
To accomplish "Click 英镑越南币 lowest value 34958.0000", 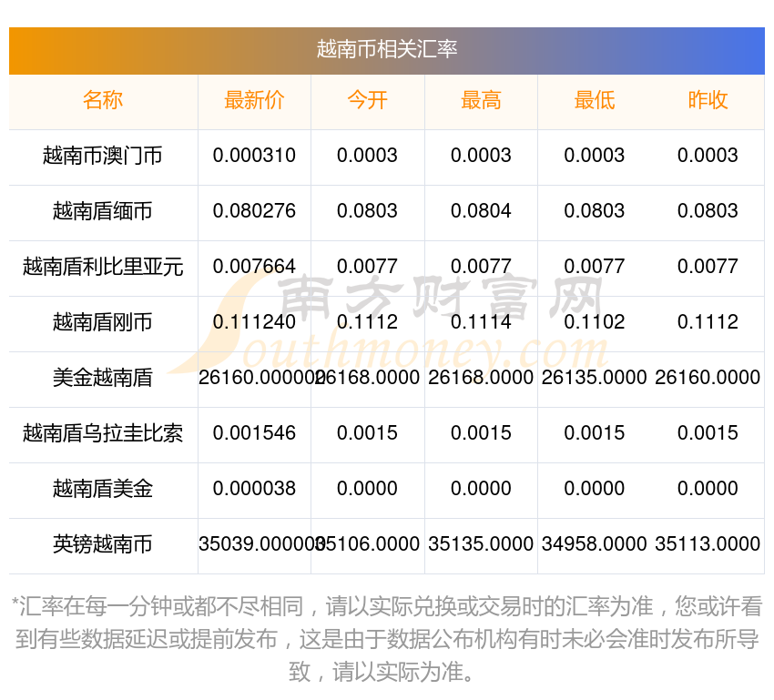I will (x=595, y=544).
